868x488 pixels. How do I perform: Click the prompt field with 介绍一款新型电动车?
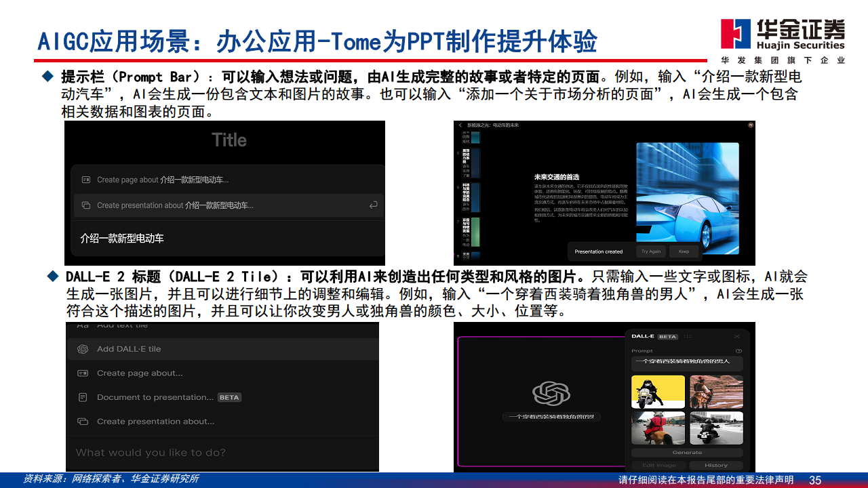[x=228, y=239]
